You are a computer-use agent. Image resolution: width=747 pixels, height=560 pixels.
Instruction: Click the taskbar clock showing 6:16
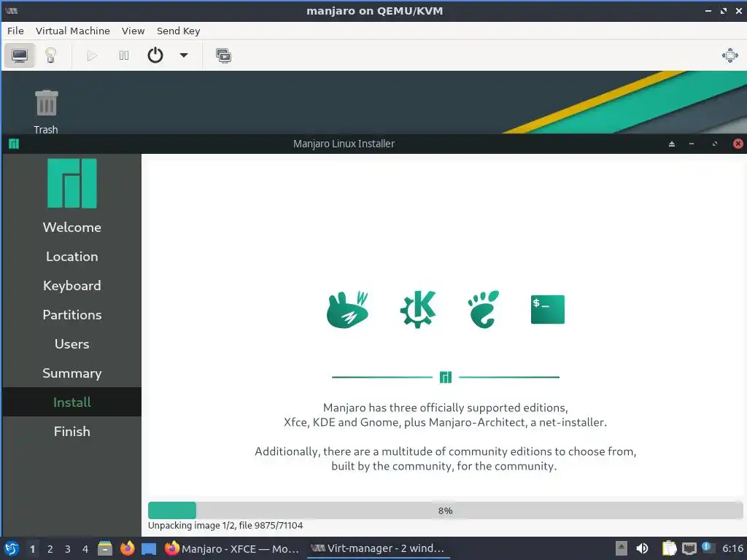coord(732,548)
